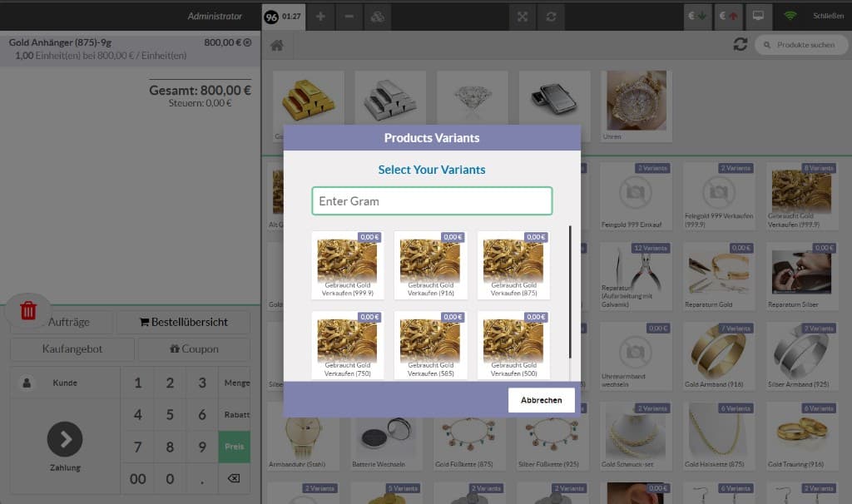Add a new order with plus icon
Image resolution: width=852 pixels, height=504 pixels.
coord(320,17)
